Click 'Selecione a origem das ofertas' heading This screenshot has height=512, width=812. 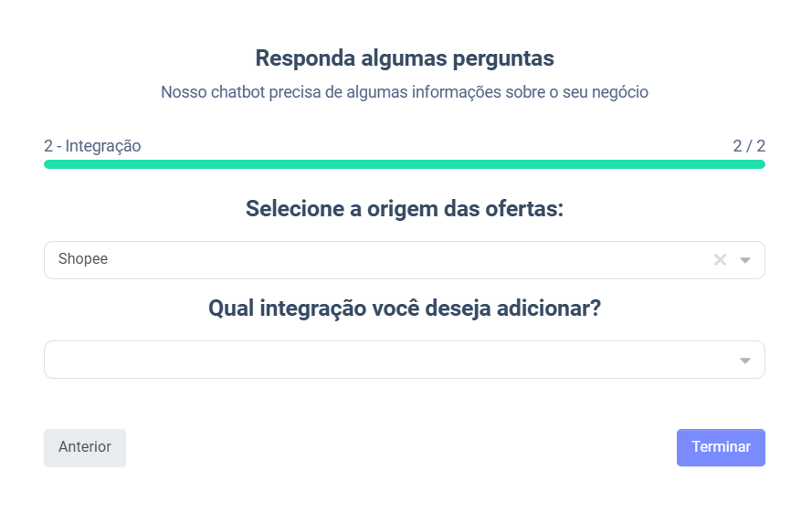pyautogui.click(x=405, y=209)
